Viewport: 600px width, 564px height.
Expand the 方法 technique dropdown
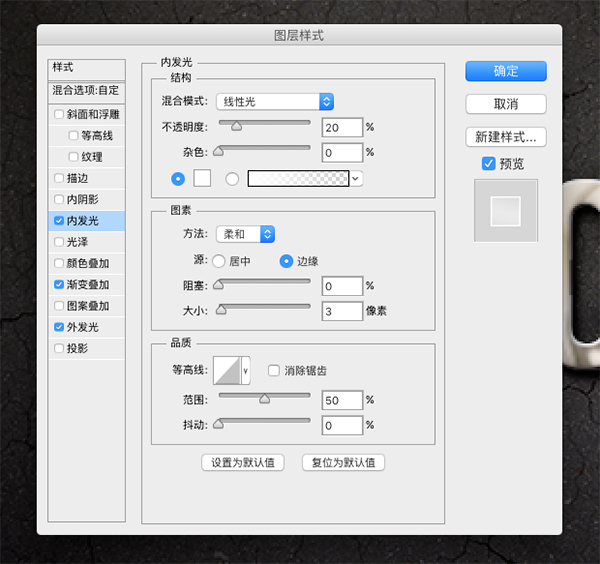tap(245, 234)
